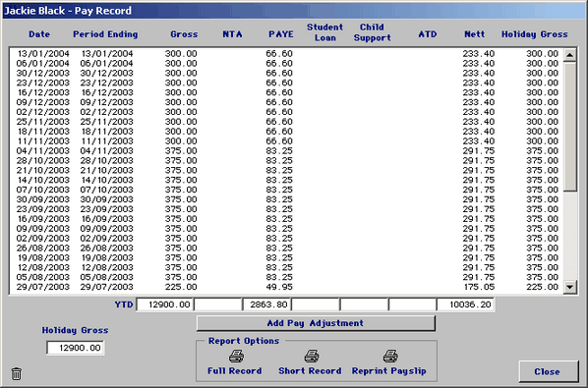Click the scrollbar up arrow
This screenshot has width=588, height=388.
coord(570,55)
